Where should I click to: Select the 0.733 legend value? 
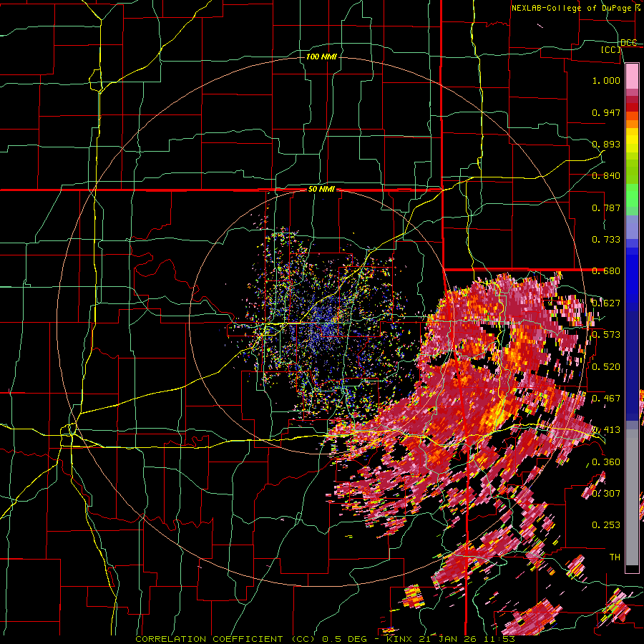point(606,240)
